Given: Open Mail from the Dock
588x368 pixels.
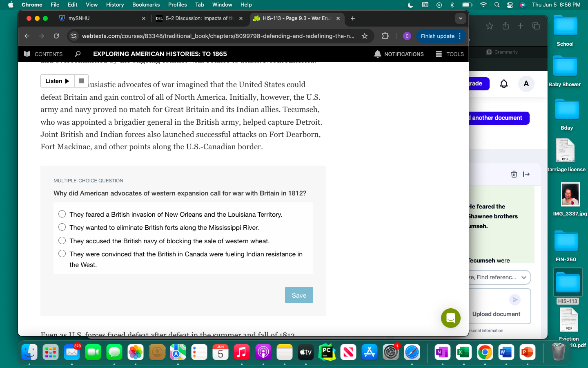Looking at the screenshot, I should pos(72,352).
